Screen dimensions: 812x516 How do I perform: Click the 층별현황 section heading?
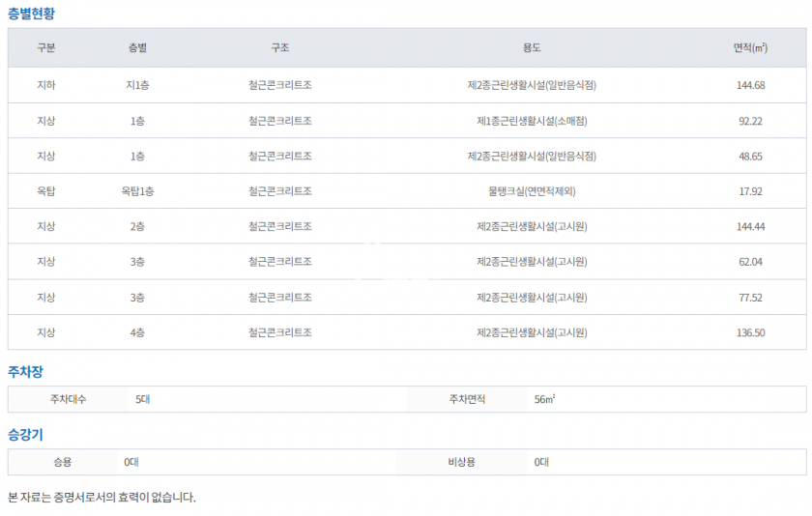(x=33, y=14)
